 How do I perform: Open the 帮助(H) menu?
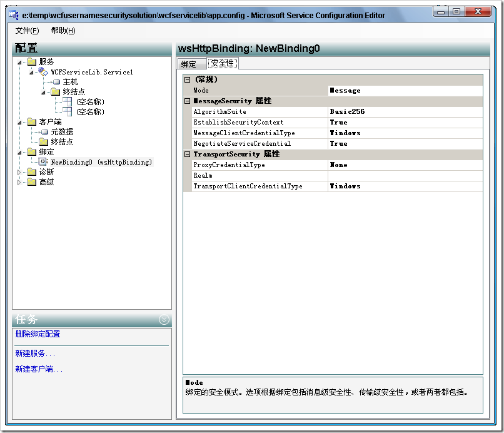pos(63,31)
